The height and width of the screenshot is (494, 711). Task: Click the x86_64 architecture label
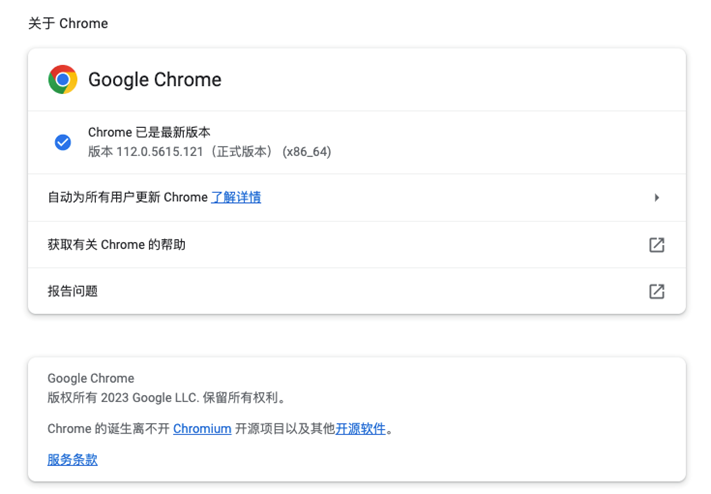point(307,152)
